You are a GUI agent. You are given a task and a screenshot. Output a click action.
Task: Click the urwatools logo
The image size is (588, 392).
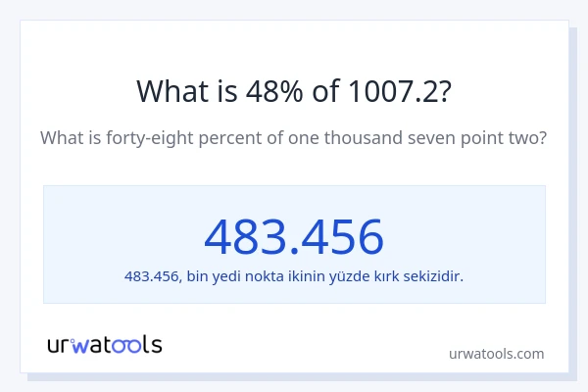tap(105, 344)
